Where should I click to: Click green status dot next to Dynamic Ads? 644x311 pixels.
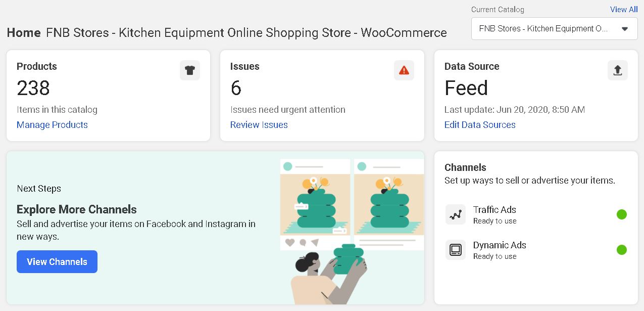(x=622, y=250)
